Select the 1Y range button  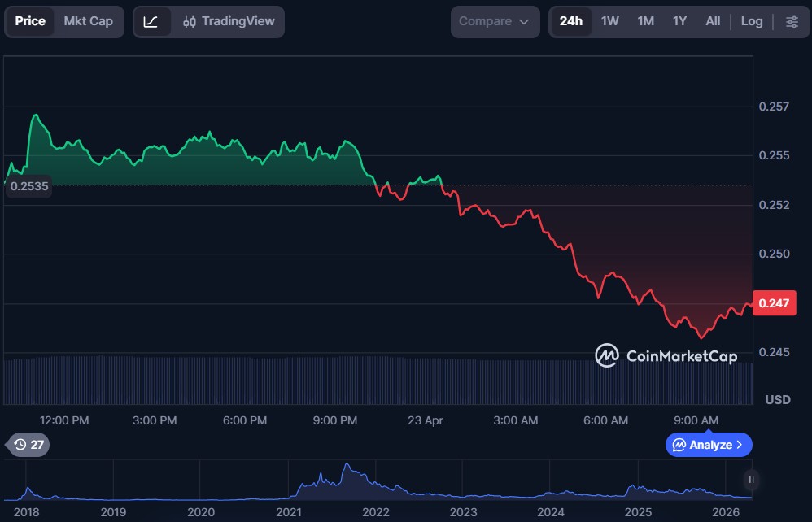click(x=679, y=21)
